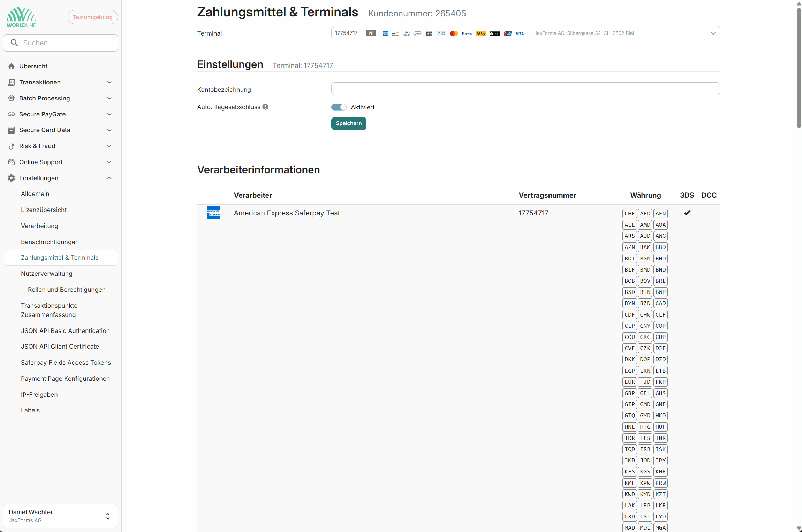The width and height of the screenshot is (802, 532).
Task: Go to Payment Page Konfigurationen
Action: (65, 379)
